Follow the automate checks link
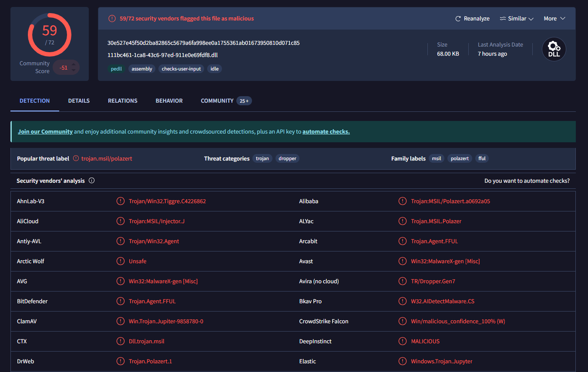Viewport: 588px width, 372px height. tap(326, 131)
